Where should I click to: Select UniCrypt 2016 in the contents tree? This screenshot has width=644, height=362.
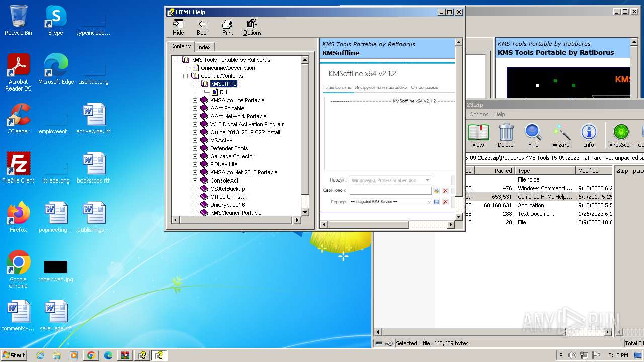click(x=227, y=205)
